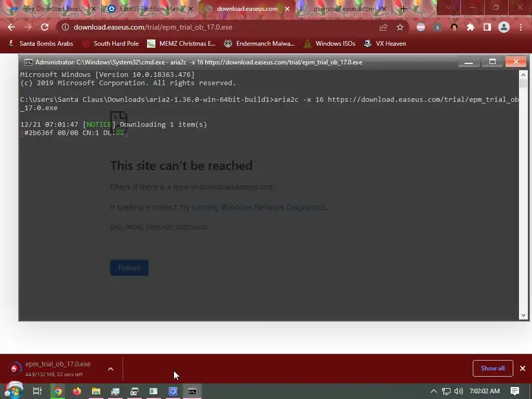Minimize the cmd.exe window
Image resolution: width=532 pixels, height=399 pixels.
click(x=469, y=62)
